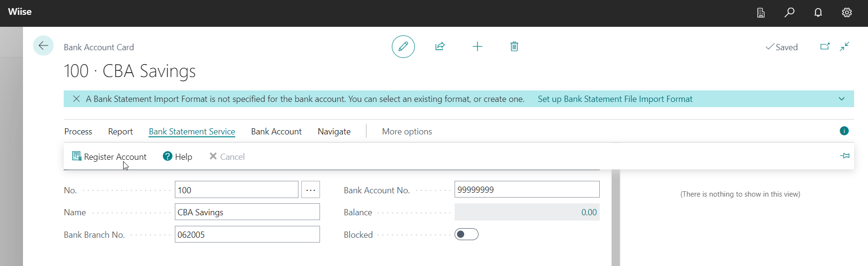The width and height of the screenshot is (868, 266).
Task: Click the share icon
Action: 440,46
